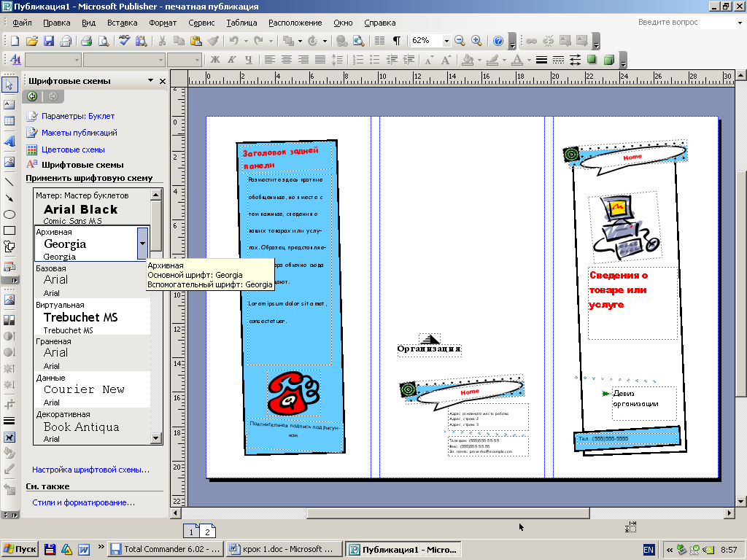The image size is (747, 560).
Task: Align text right
Action: [x=303, y=60]
